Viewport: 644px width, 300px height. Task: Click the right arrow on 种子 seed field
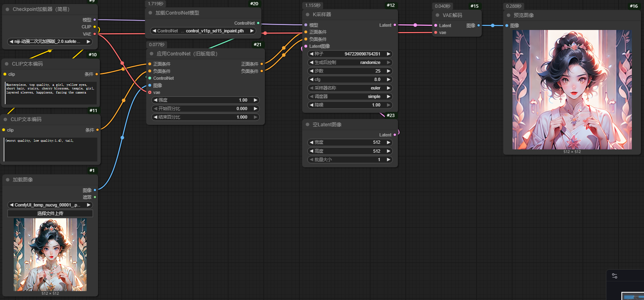pyautogui.click(x=388, y=54)
